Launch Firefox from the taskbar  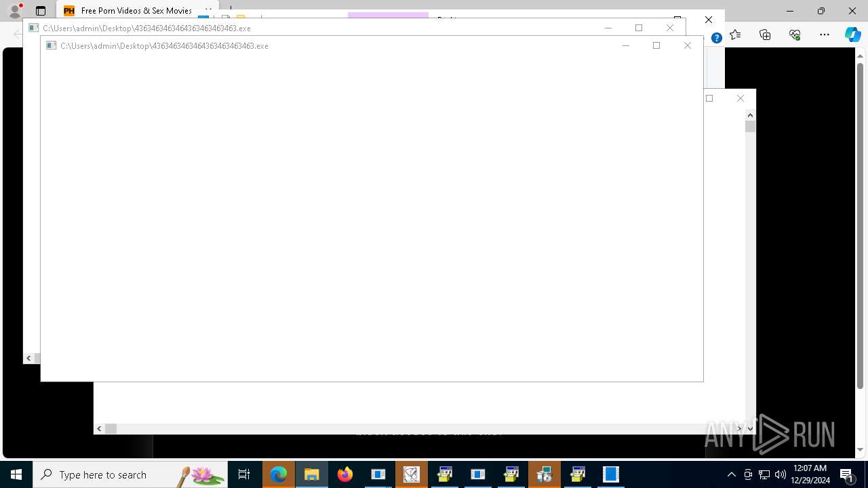(345, 474)
